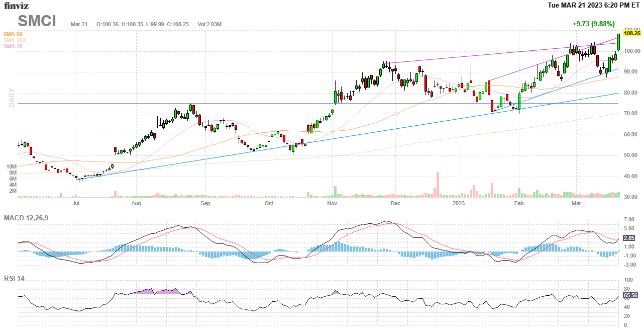Click the tall green last candlestick
This screenshot has width=644, height=333.
tap(618, 42)
